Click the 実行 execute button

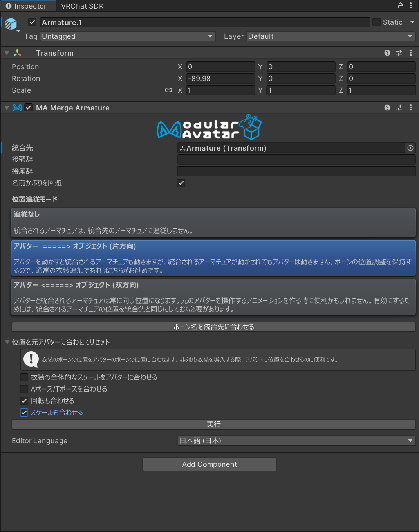[x=213, y=424]
